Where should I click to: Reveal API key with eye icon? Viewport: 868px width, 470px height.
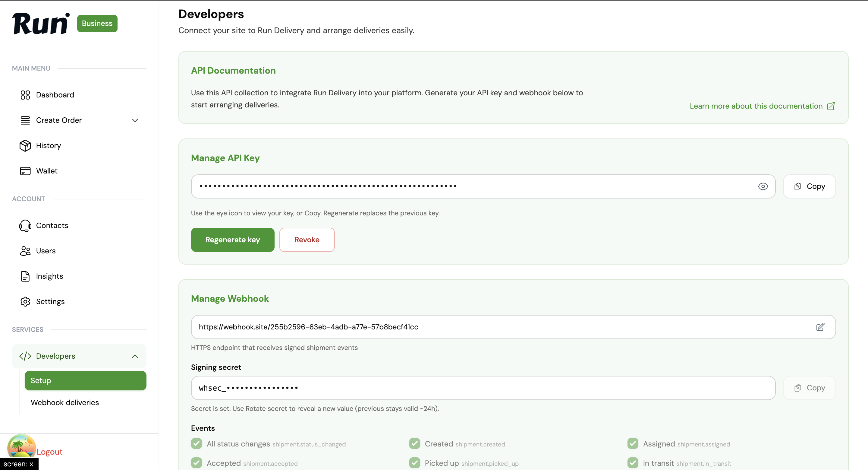tap(763, 186)
